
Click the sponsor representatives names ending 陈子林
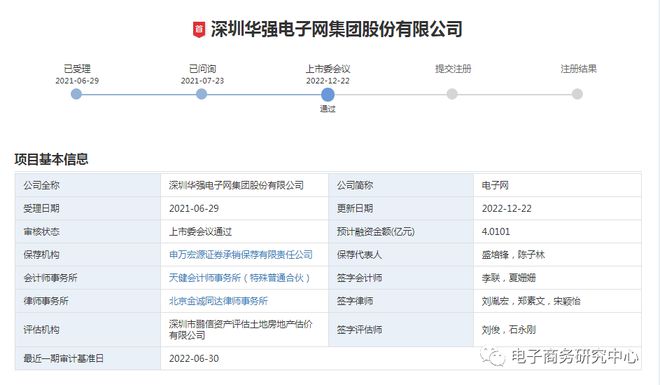tap(513, 255)
